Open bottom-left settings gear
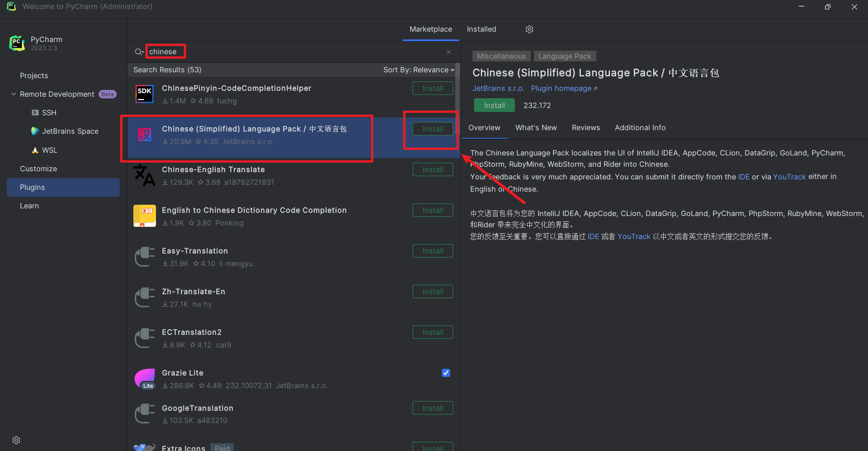This screenshot has width=868, height=451. click(x=16, y=440)
